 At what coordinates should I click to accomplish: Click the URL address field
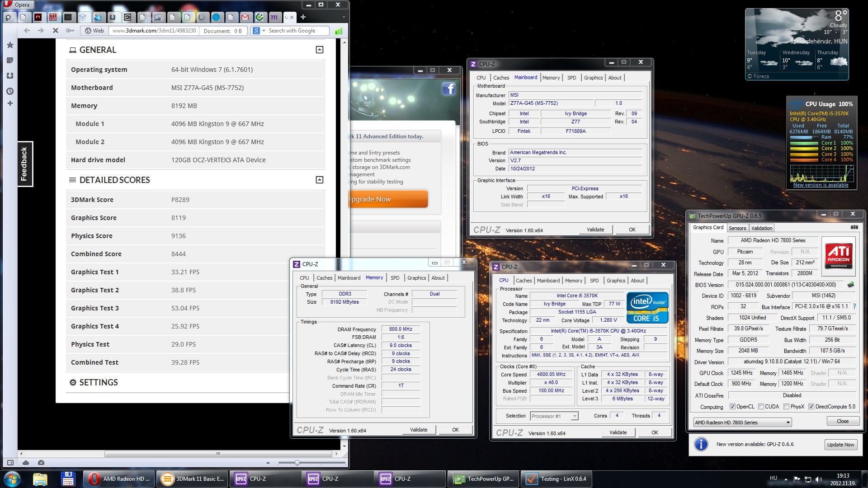pyautogui.click(x=154, y=31)
